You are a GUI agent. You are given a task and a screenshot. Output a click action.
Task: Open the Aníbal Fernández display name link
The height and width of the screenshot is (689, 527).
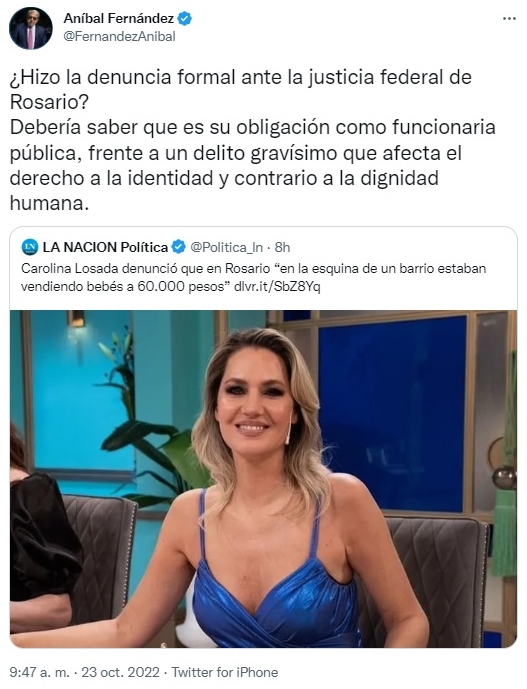coord(119,18)
